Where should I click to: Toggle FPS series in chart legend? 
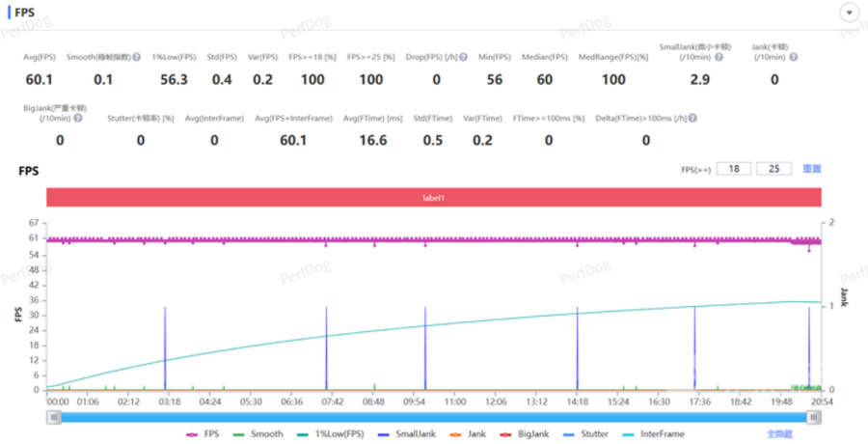203,434
